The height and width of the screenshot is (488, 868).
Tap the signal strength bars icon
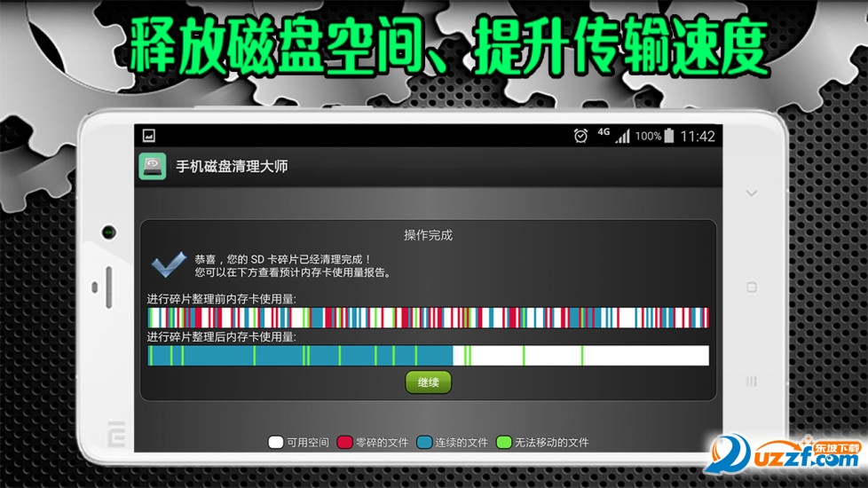[623, 136]
